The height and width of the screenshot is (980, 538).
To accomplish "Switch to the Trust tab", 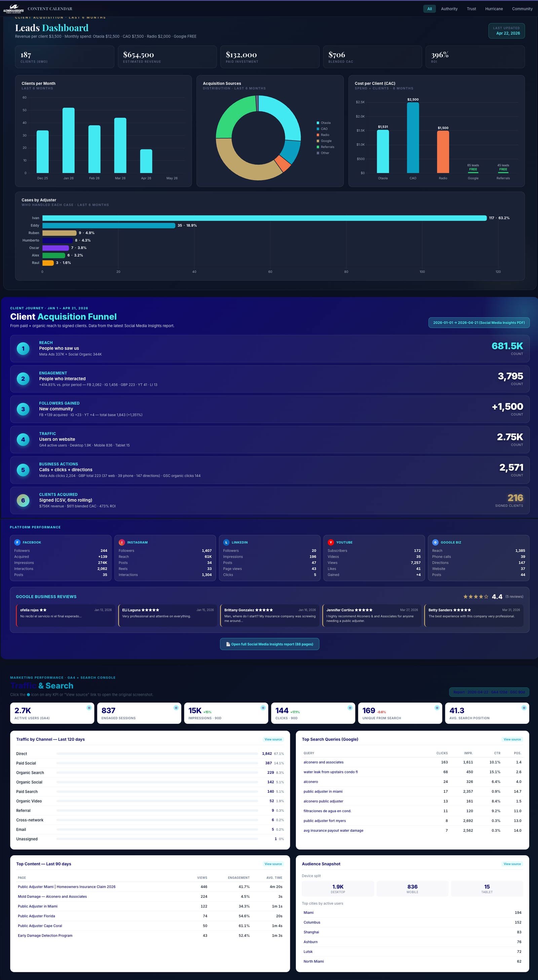I will [x=471, y=9].
